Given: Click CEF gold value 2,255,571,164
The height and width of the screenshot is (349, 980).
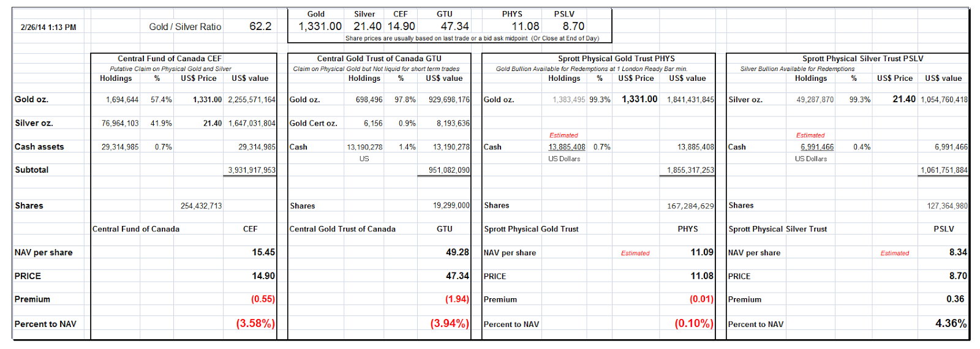Looking at the screenshot, I should click(252, 100).
